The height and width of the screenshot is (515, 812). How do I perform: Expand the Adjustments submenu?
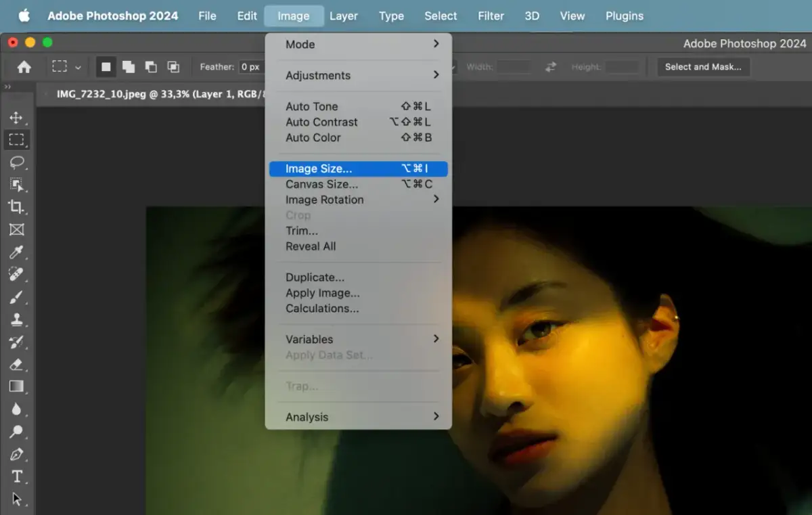(358, 75)
